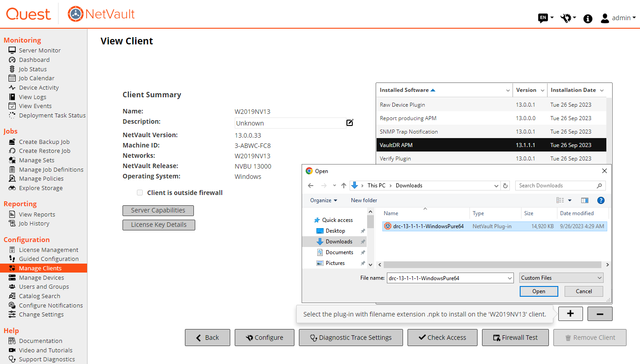This screenshot has height=364, width=640.
Task: Open help icon in Open dialog
Action: 601,200
